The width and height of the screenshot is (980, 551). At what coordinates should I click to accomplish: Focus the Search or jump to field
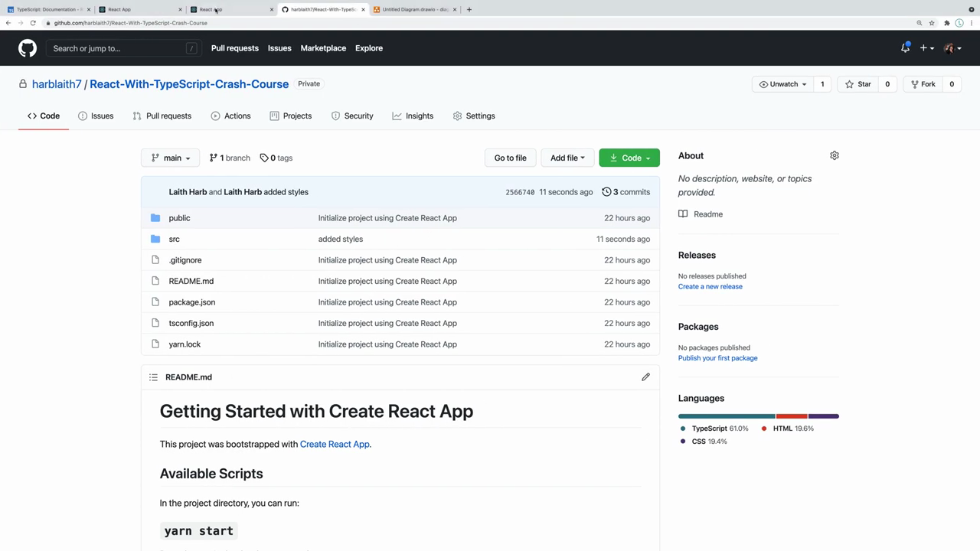pyautogui.click(x=125, y=48)
